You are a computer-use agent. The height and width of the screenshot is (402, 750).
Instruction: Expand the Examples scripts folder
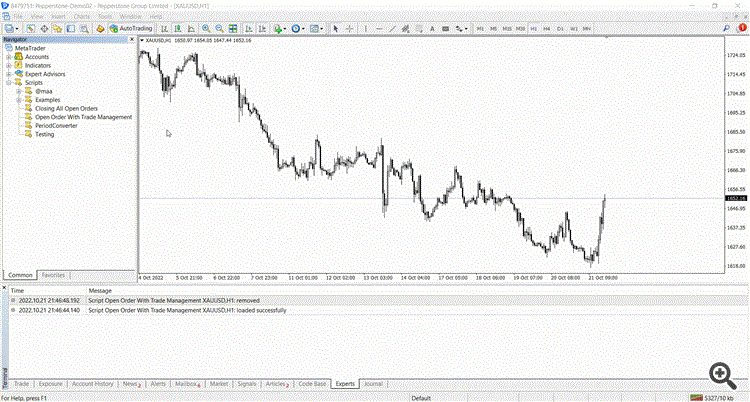point(19,100)
